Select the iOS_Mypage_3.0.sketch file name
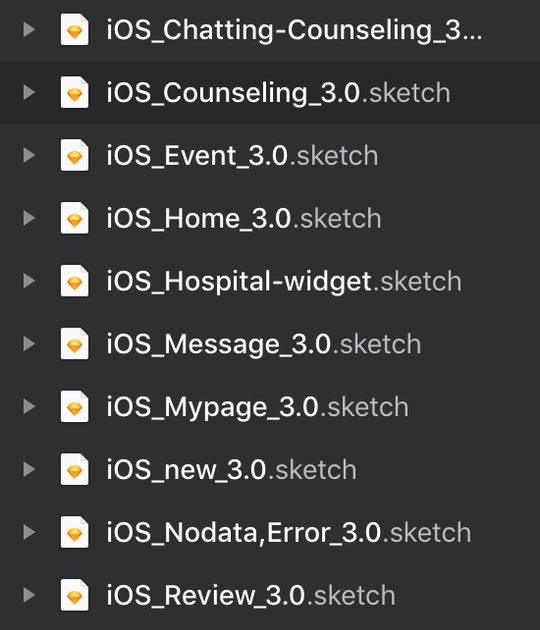The image size is (540, 630). [x=258, y=408]
